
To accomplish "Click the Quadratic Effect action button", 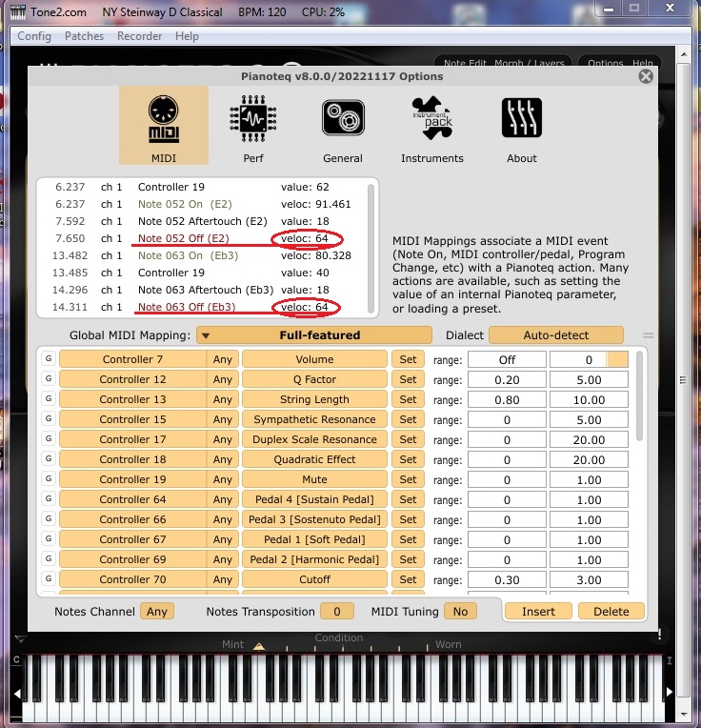I will [314, 459].
